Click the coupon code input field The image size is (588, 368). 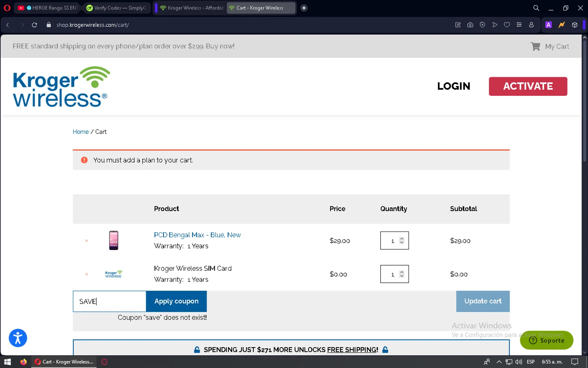click(109, 301)
